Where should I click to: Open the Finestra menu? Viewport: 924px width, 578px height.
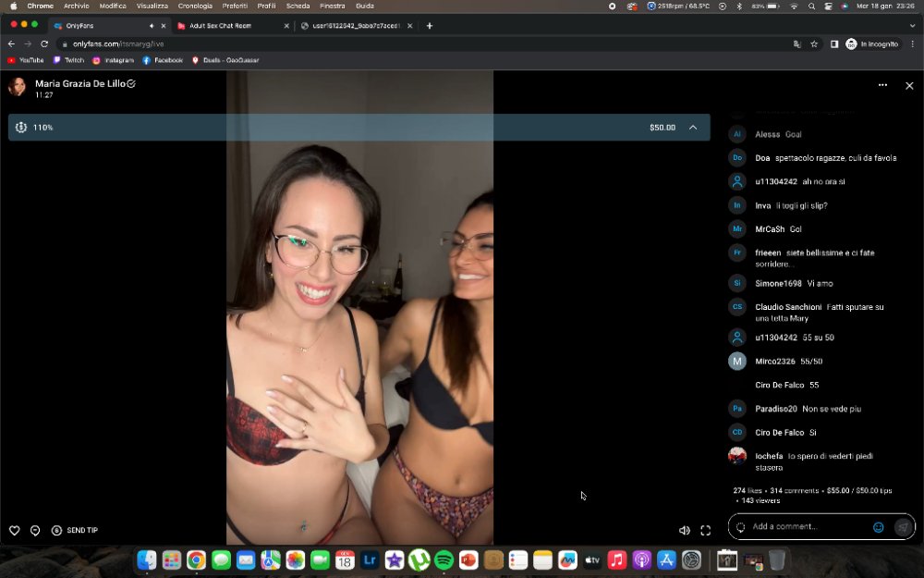pos(333,6)
